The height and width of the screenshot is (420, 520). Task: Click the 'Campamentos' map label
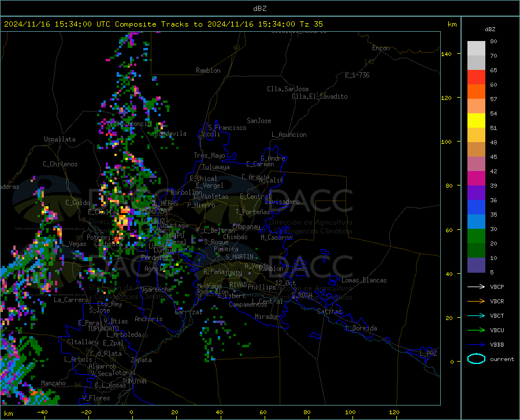(x=248, y=304)
